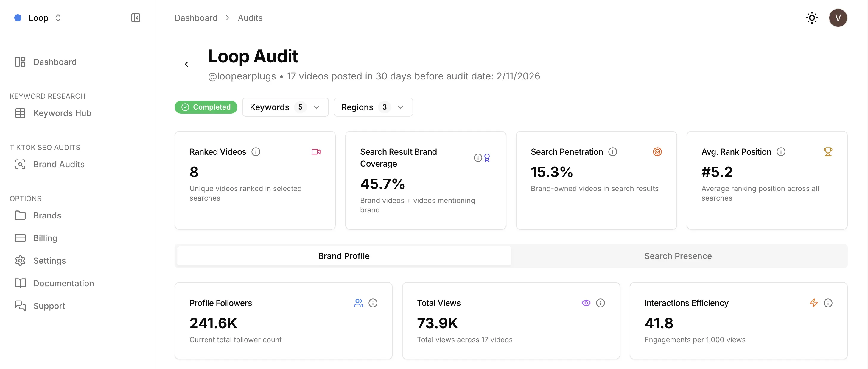Click the trophy icon on Avg. Rank Position

coord(827,152)
